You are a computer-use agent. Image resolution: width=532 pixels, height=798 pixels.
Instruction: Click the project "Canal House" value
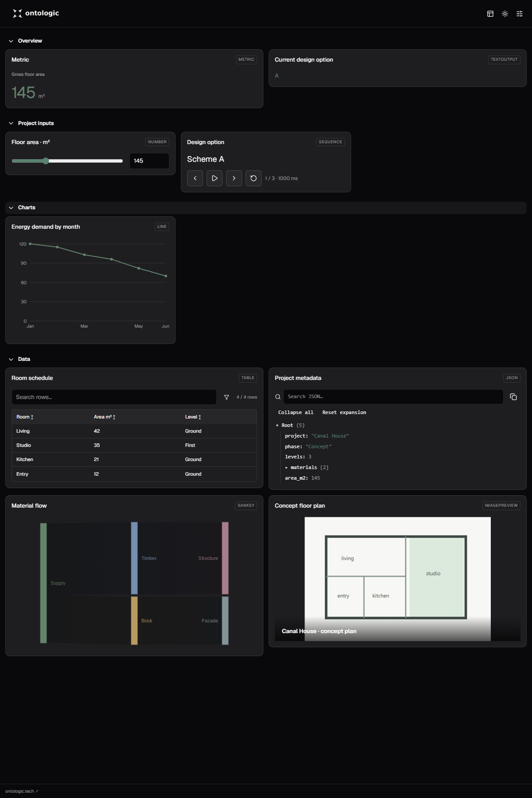click(x=330, y=436)
